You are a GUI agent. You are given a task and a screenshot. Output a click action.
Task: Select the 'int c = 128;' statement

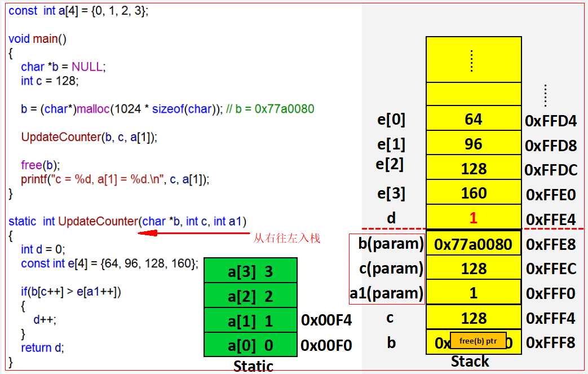(x=50, y=81)
